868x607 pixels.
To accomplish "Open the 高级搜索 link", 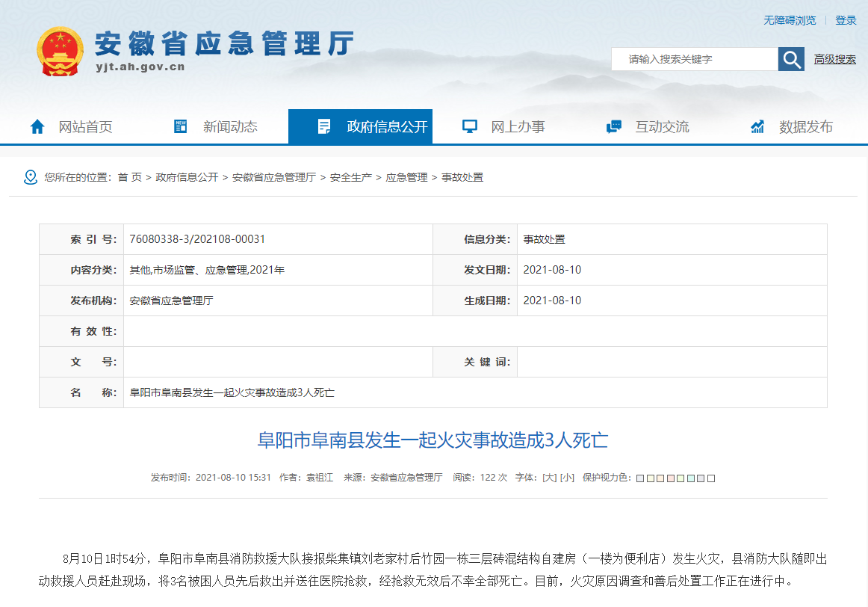I will point(834,59).
